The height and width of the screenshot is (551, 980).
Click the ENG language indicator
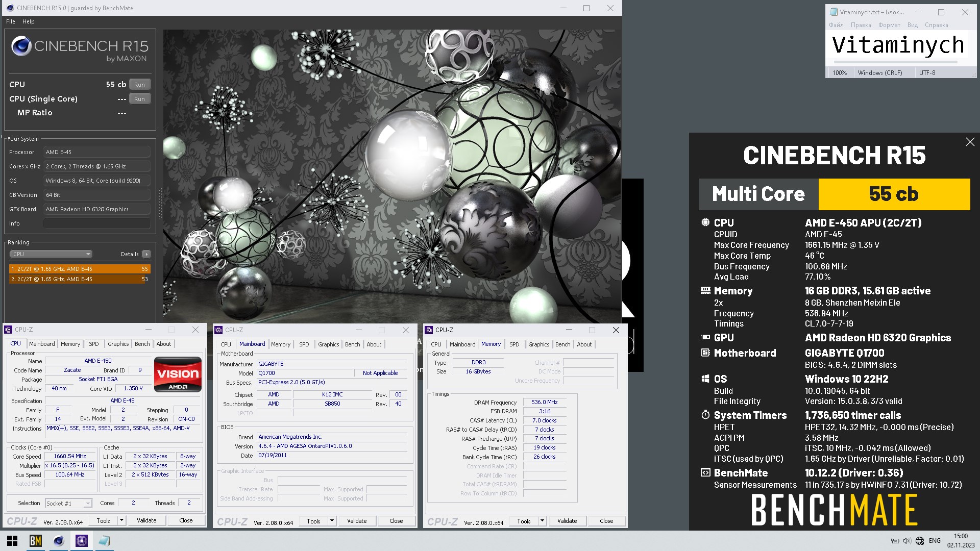[x=935, y=541]
